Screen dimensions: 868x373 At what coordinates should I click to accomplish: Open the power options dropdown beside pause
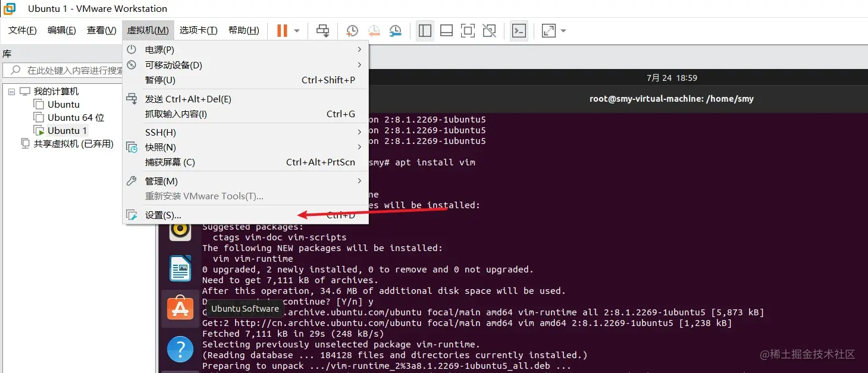[297, 30]
